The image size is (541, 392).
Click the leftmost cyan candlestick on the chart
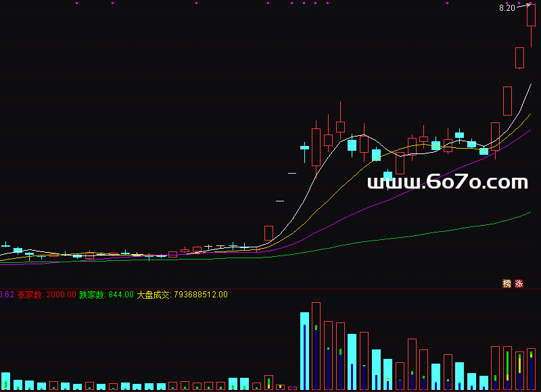(5, 245)
